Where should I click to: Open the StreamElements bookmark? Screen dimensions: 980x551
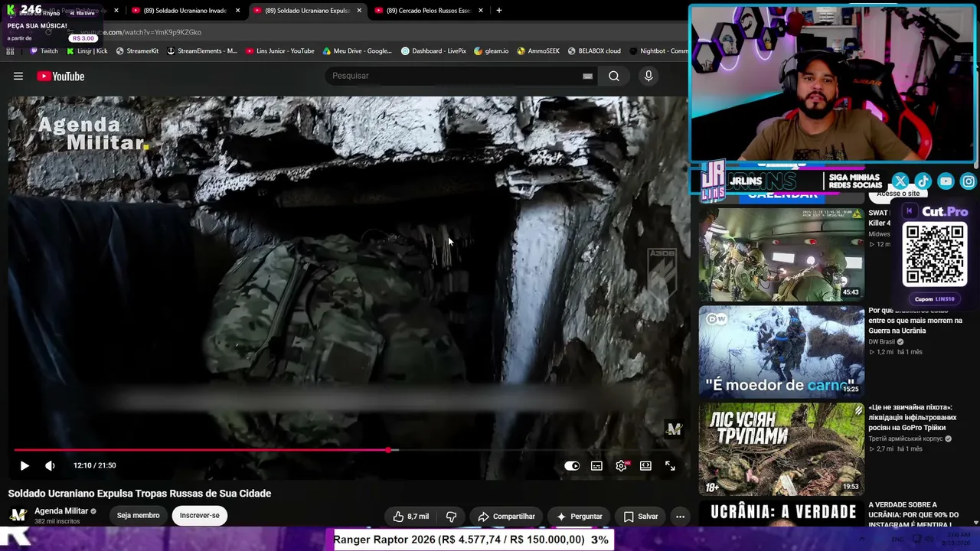pyautogui.click(x=202, y=51)
